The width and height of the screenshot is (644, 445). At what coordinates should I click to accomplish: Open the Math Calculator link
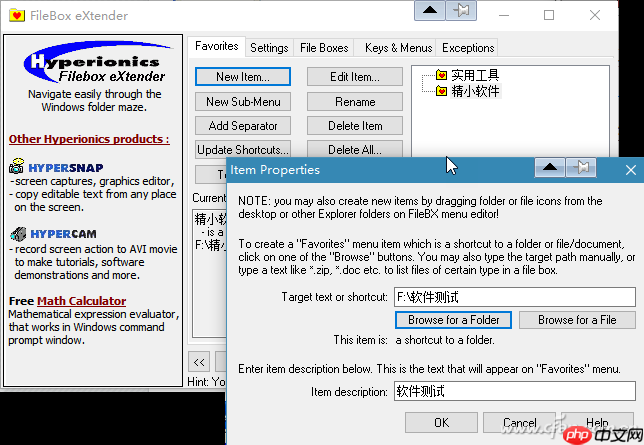(x=81, y=301)
